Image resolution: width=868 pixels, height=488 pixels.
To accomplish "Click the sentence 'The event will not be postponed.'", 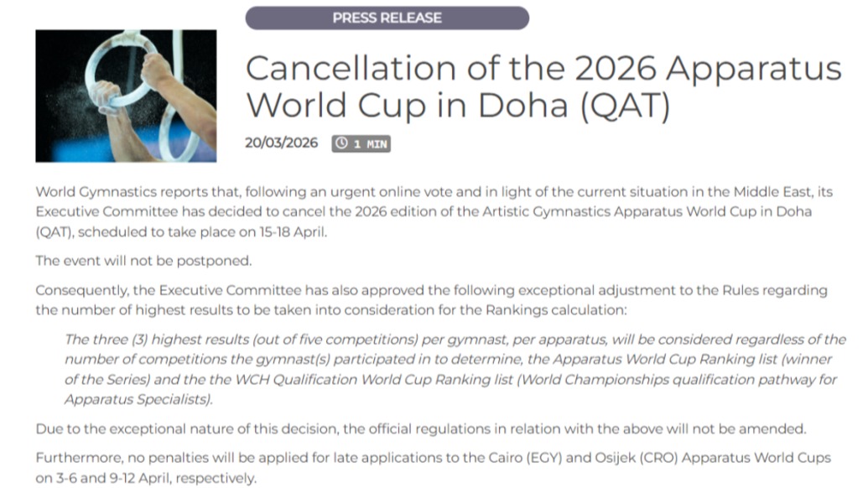I will click(x=144, y=261).
